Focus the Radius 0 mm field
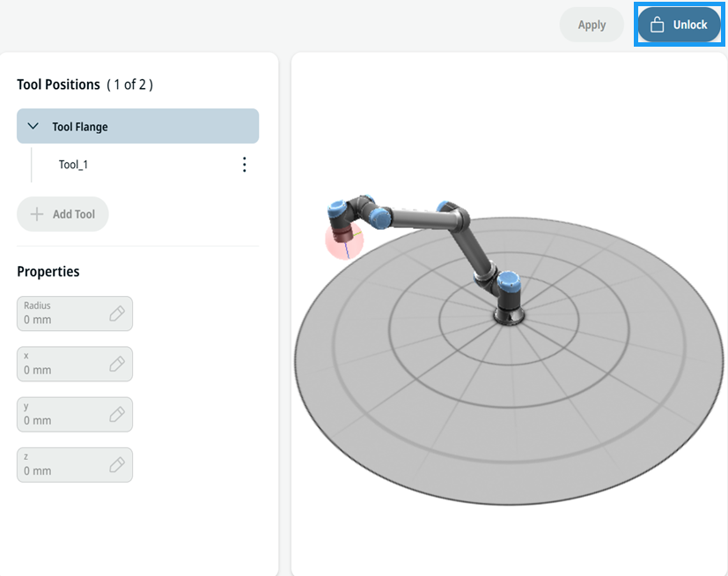The image size is (728, 576). 75,314
